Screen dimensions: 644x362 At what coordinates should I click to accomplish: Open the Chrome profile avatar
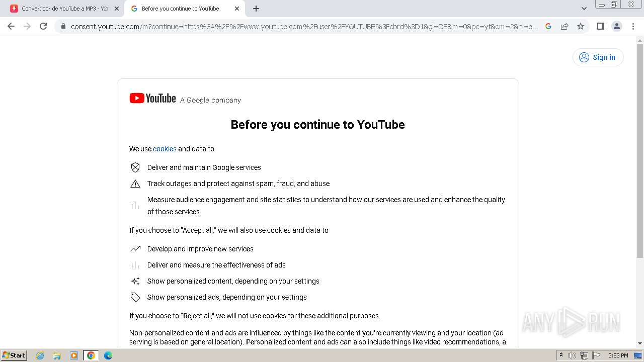[x=617, y=26]
